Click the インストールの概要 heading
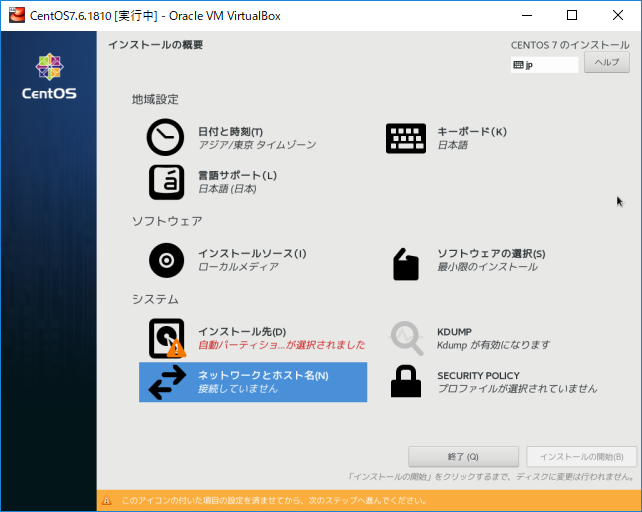This screenshot has width=642, height=512. point(156,45)
